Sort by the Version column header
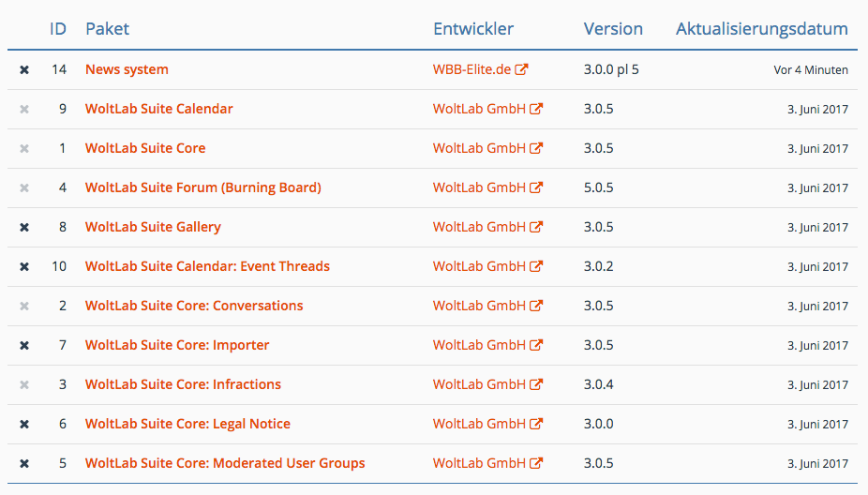 pyautogui.click(x=613, y=29)
